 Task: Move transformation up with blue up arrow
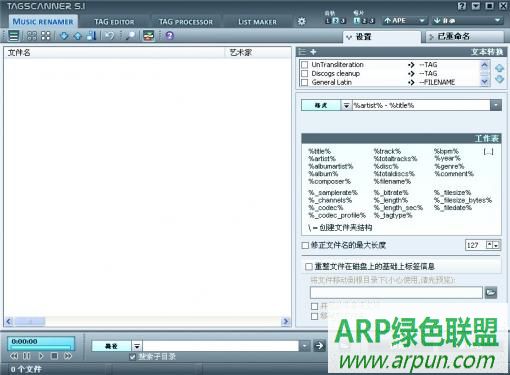[x=499, y=68]
